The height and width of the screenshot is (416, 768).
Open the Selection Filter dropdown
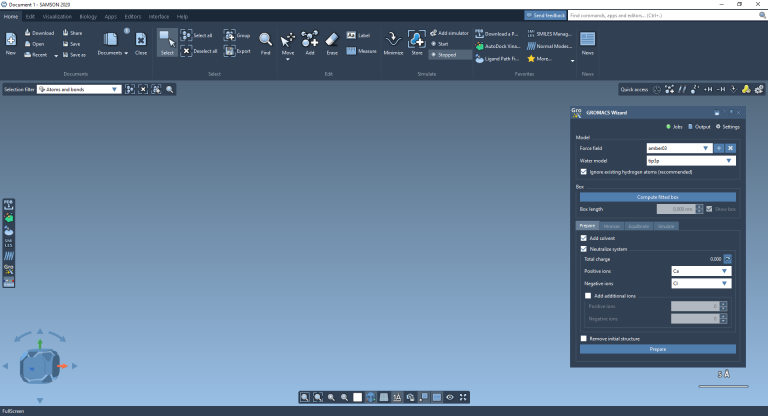coord(78,89)
